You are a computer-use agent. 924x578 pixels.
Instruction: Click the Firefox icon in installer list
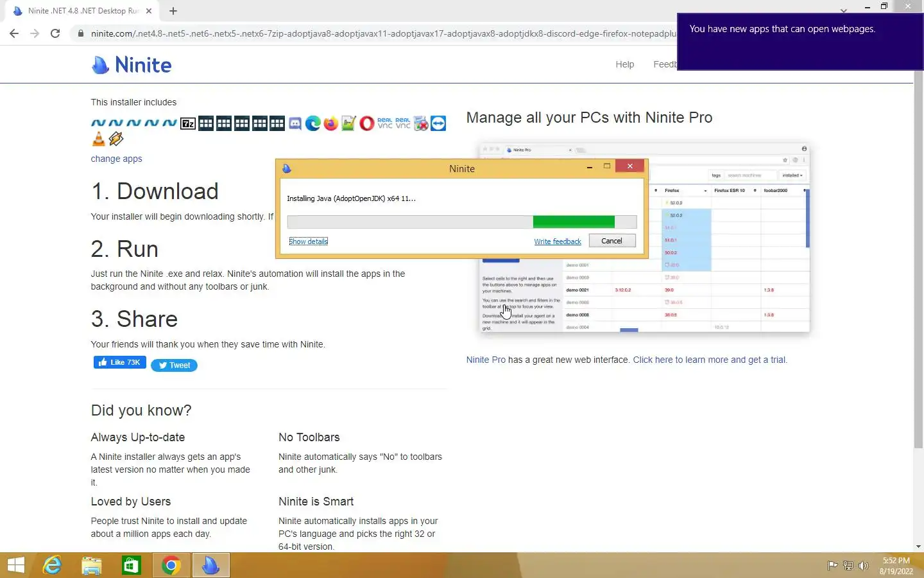click(331, 123)
